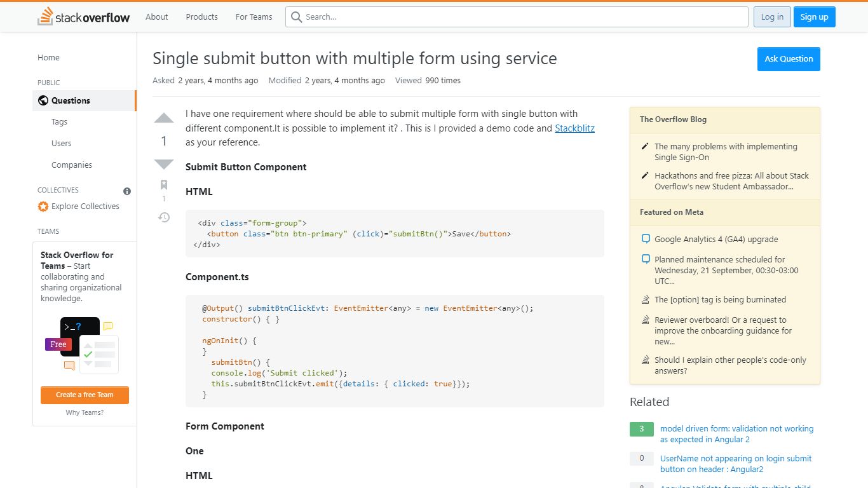This screenshot has height=488, width=868.
Task: Click chat bubble icon beside Google Analytics
Action: click(x=646, y=239)
